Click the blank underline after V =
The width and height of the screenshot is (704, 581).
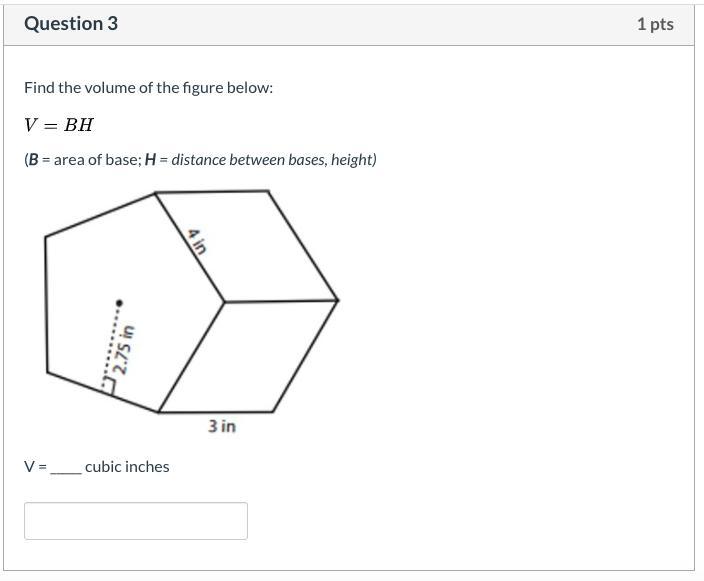tap(65, 467)
